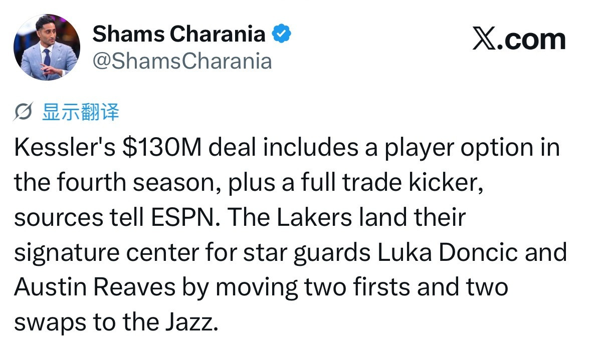The image size is (591, 364).
Task: Click the ".com" part of the watermark
Action: [531, 39]
